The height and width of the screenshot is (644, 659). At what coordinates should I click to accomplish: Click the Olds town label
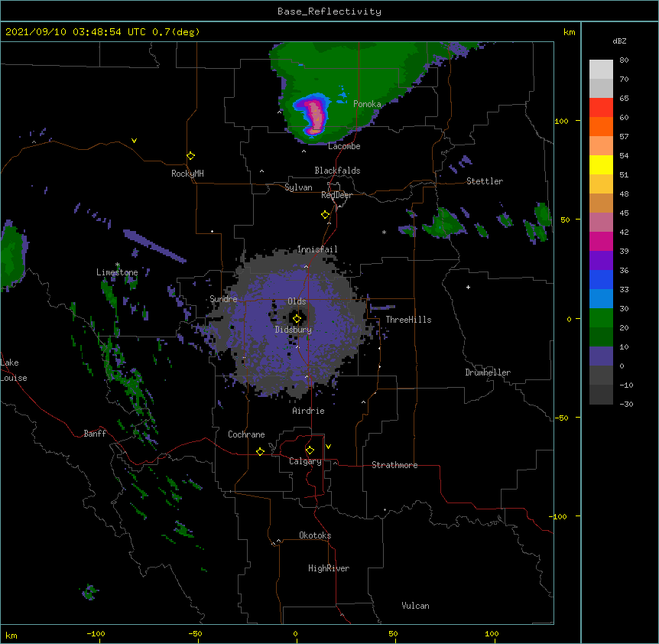click(297, 301)
